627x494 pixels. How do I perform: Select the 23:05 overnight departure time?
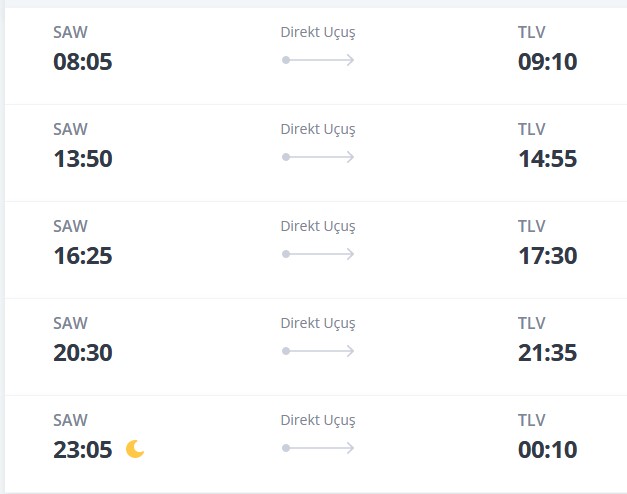click(x=83, y=450)
